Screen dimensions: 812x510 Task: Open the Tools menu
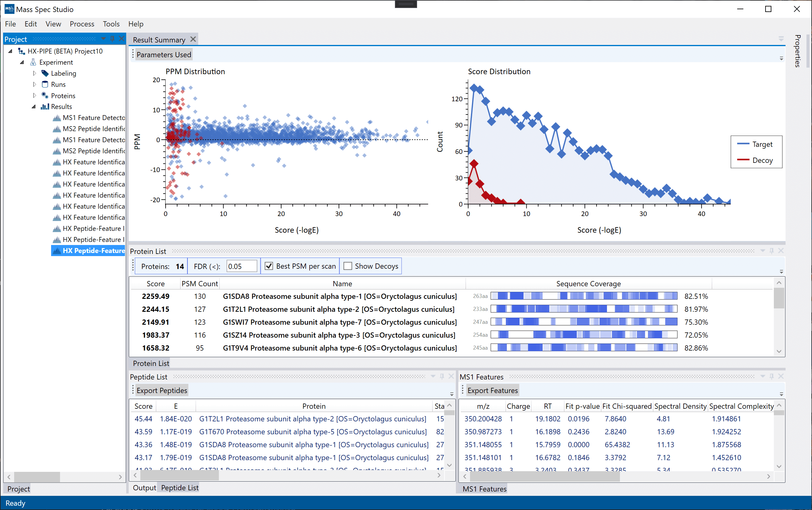click(111, 24)
